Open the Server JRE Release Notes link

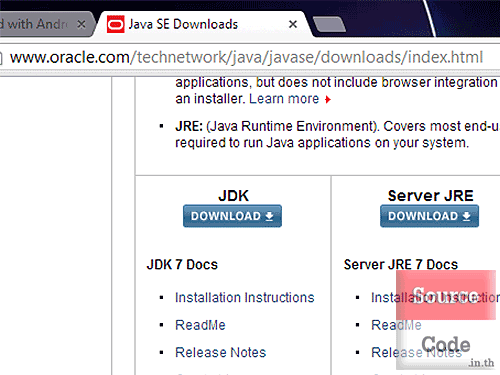point(417,352)
